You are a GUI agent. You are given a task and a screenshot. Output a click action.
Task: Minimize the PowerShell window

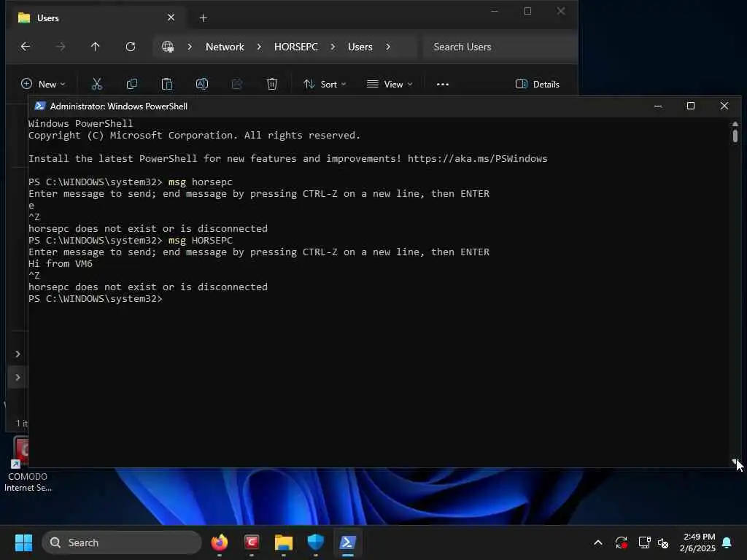[x=658, y=106]
